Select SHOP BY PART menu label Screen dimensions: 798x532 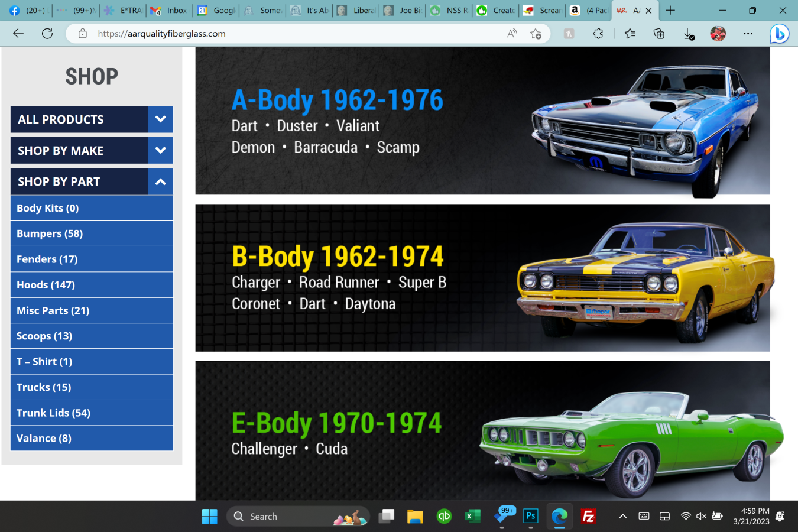[59, 181]
